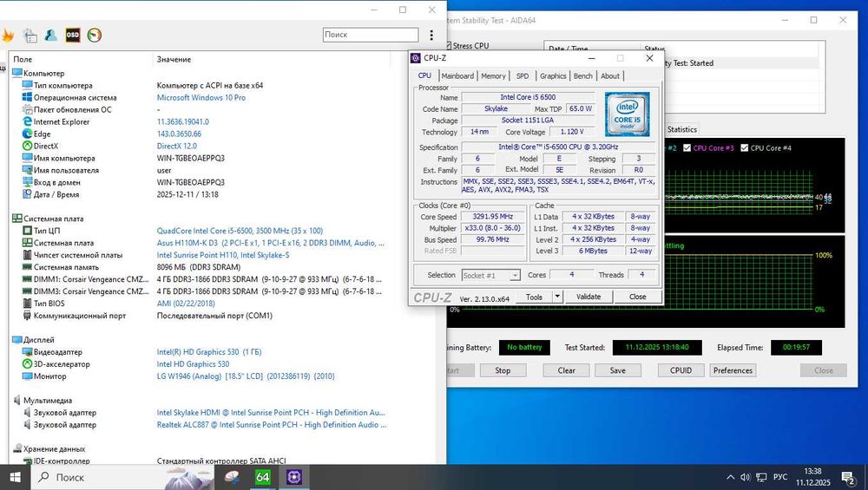868x490 pixels.
Task: Stop the AIDA64 stability test
Action: tap(503, 370)
